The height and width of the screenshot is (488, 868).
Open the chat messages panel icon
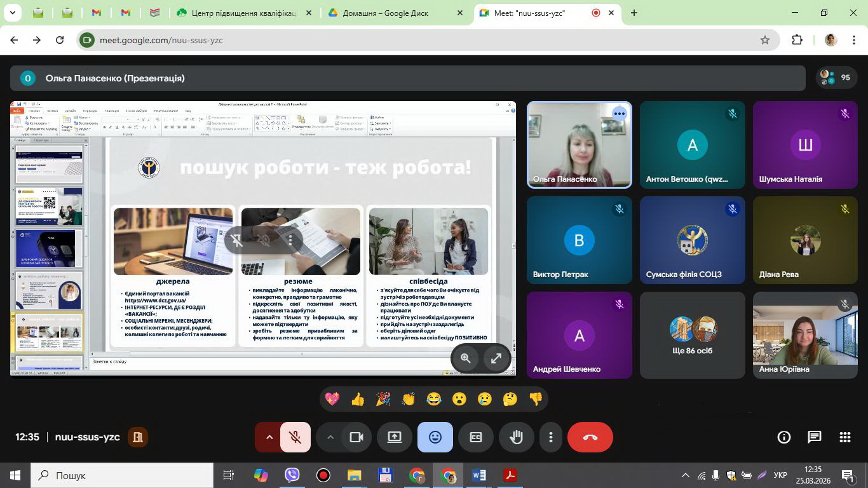pyautogui.click(x=814, y=437)
